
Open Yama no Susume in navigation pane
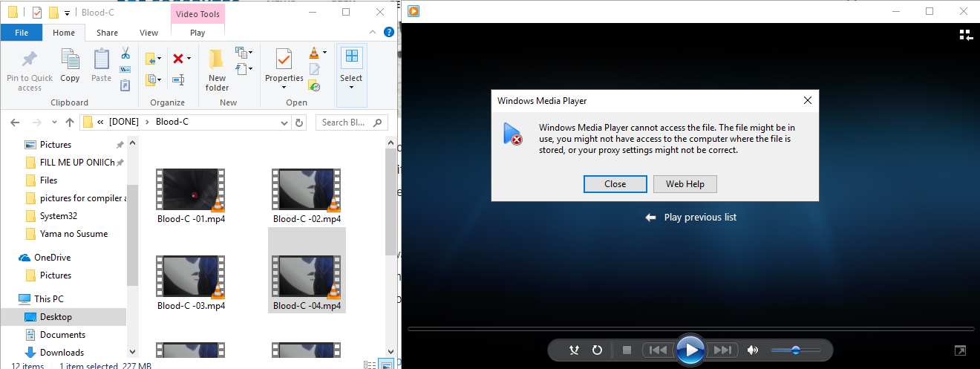click(x=73, y=234)
